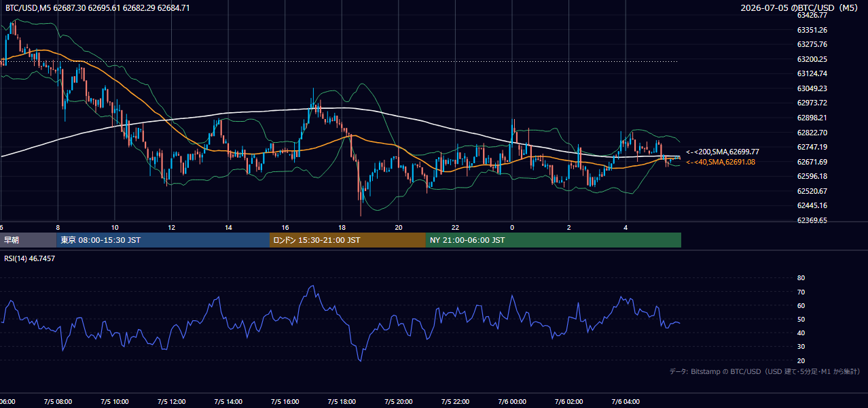Click the 7/5 10:00 date axis label
Viewport: 868px width, 408px height.
(115, 402)
